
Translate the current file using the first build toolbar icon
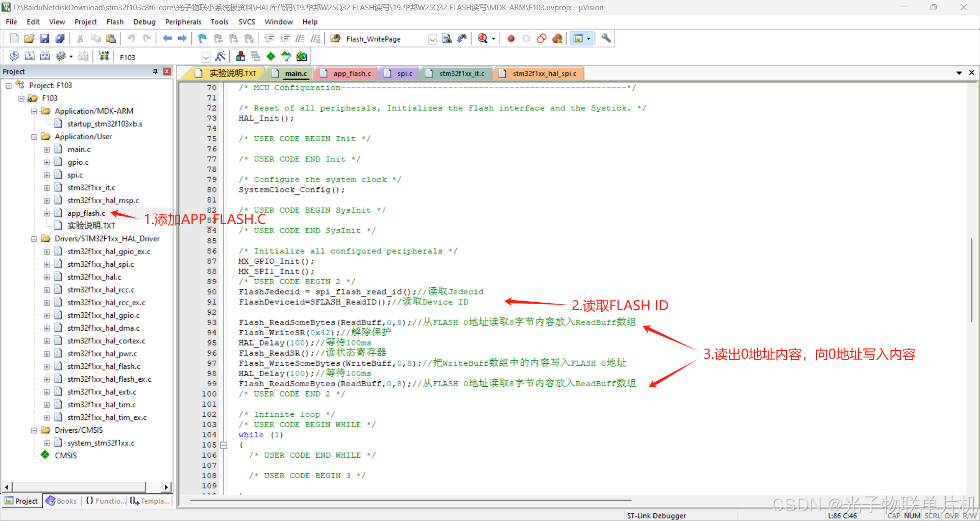[14, 56]
